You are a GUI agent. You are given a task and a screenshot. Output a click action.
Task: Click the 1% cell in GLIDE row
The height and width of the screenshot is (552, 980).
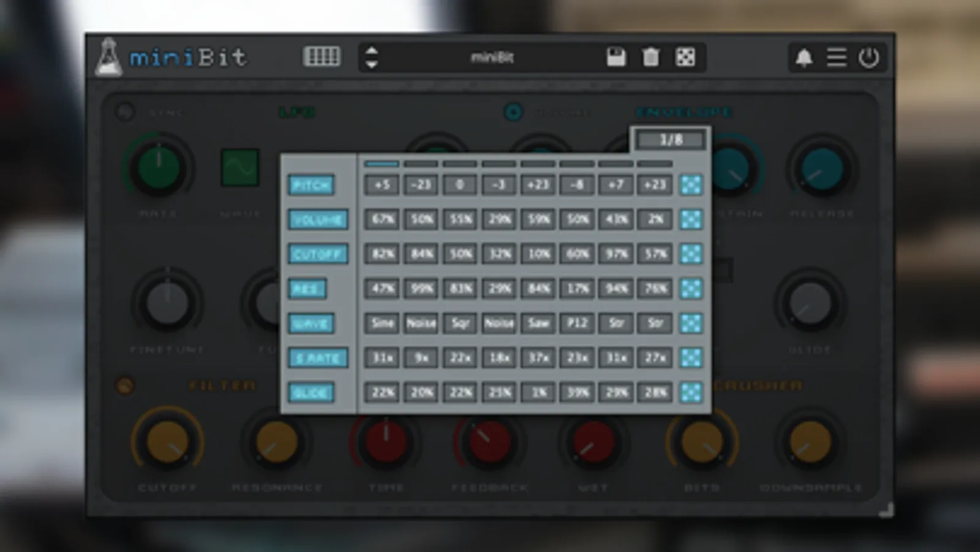(x=538, y=393)
